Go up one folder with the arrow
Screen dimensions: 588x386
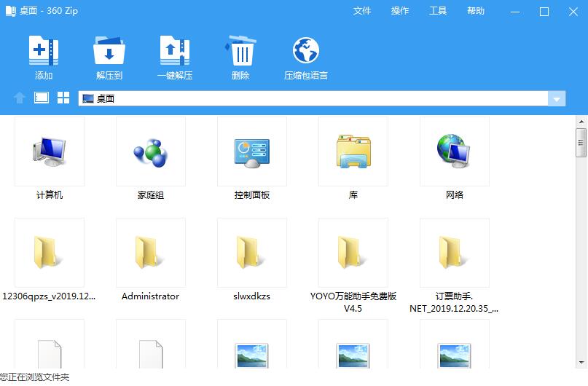point(20,98)
